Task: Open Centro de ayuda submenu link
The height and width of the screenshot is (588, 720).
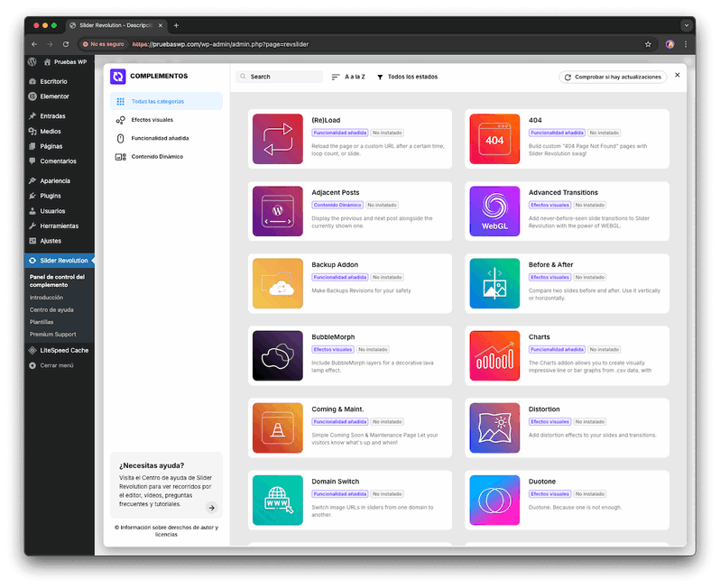Action: [x=51, y=310]
